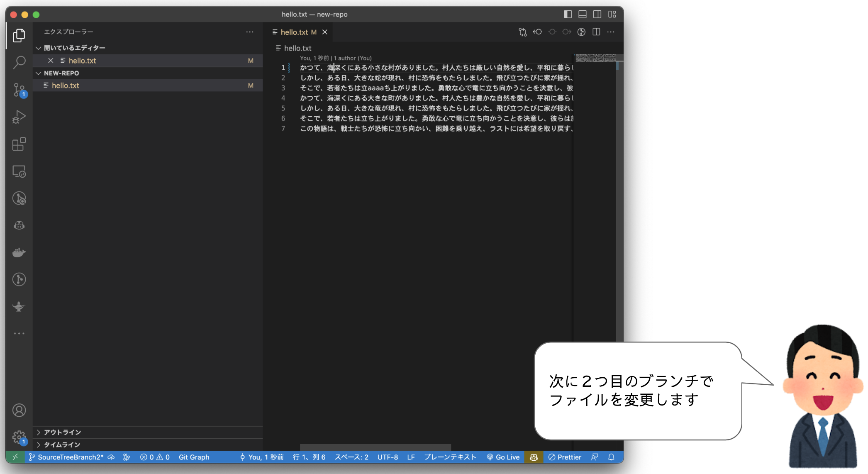Click the horizontal scrollbar under the editor
868x474 pixels.
point(375,447)
